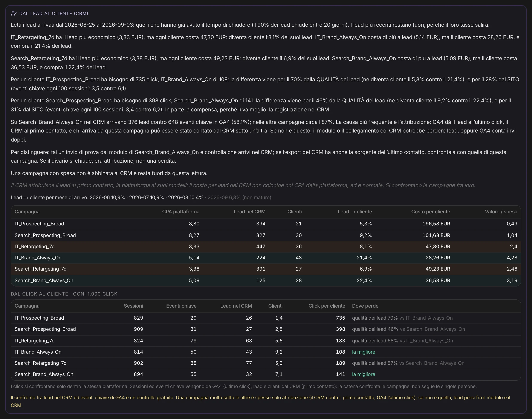Click the Dove perde column header
The image size is (532, 419).
pos(365,306)
